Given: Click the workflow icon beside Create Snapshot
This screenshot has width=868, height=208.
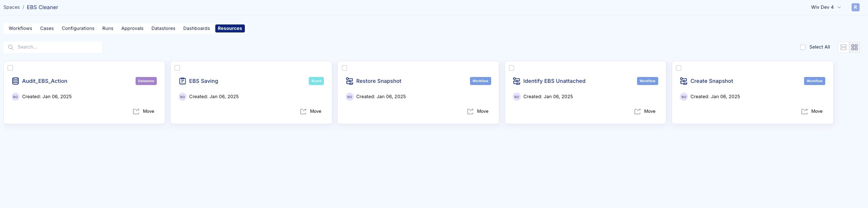Looking at the screenshot, I should (x=683, y=81).
